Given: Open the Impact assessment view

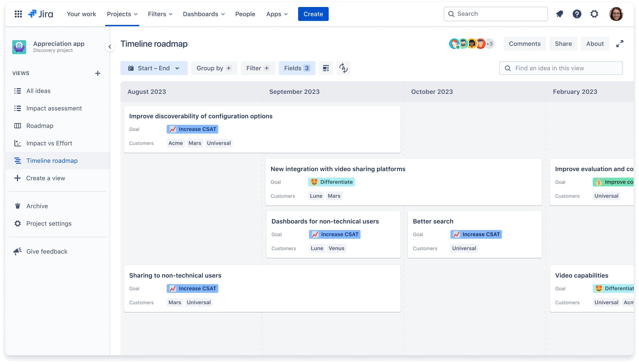Looking at the screenshot, I should 54,108.
